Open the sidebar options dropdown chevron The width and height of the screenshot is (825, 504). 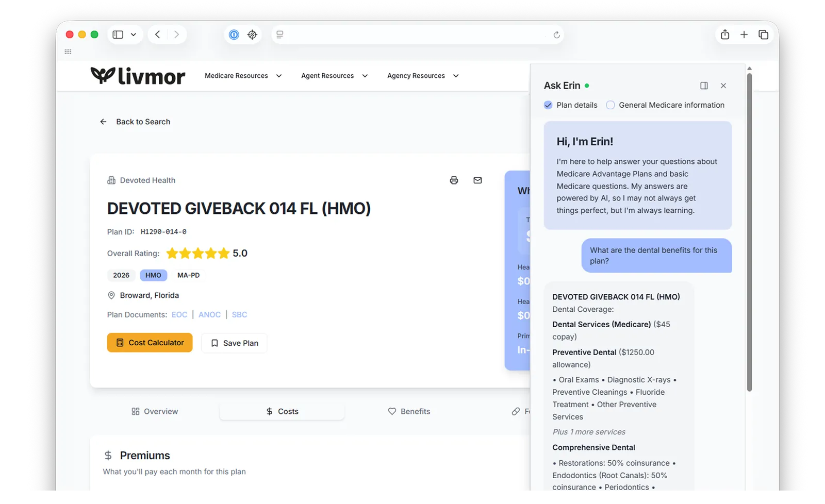tap(134, 35)
